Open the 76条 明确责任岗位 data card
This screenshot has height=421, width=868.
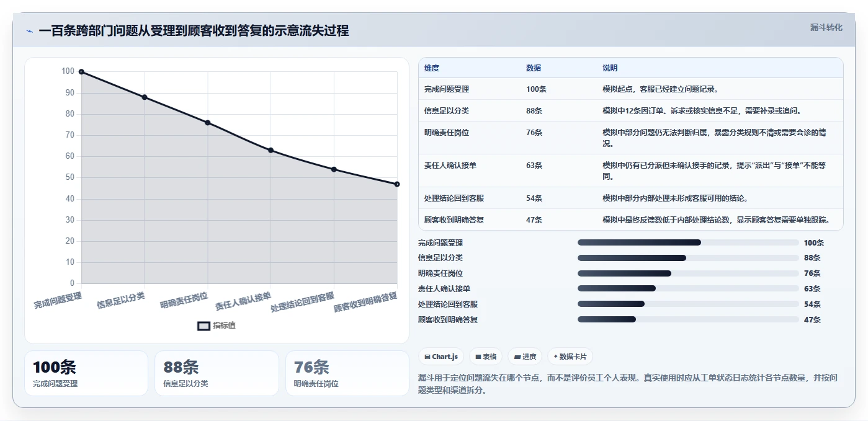click(347, 373)
